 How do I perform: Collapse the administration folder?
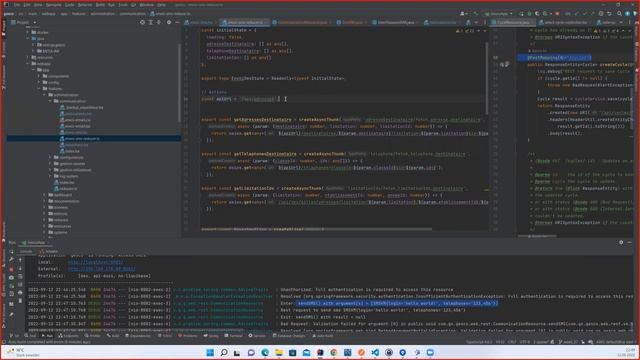click(45, 95)
